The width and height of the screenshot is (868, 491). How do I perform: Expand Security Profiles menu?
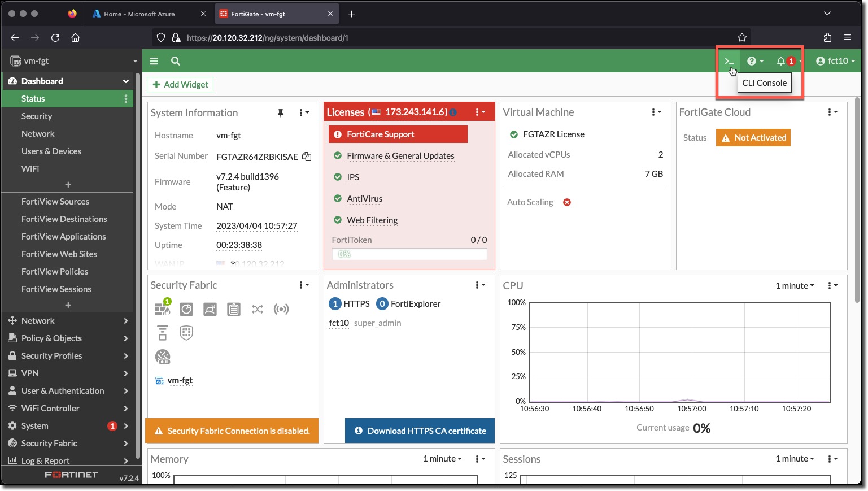click(68, 356)
